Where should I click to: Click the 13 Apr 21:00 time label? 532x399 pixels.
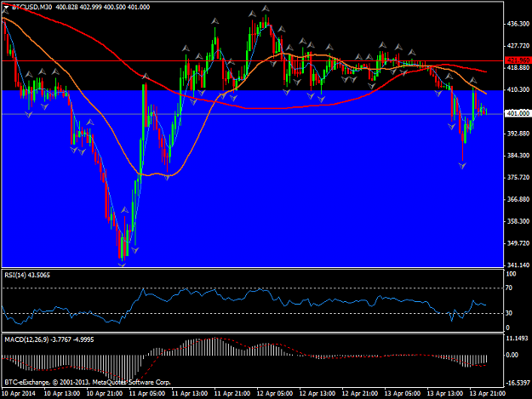(488, 393)
